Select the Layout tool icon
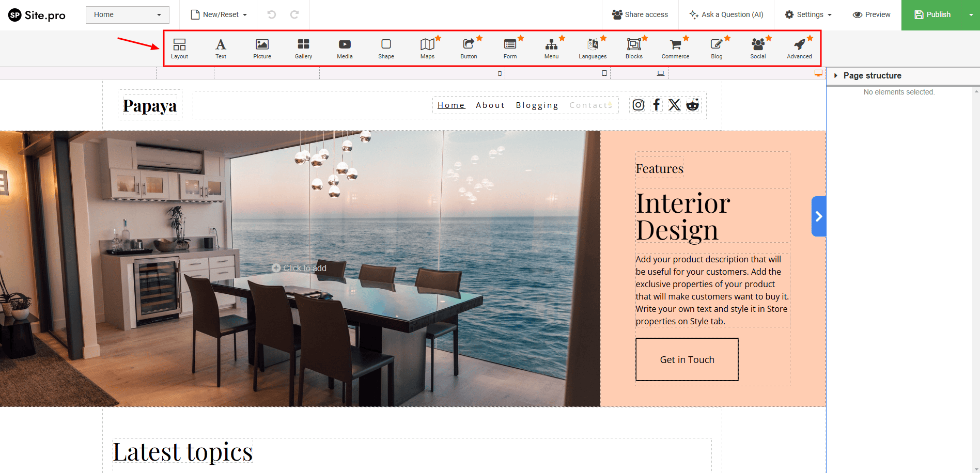 [179, 48]
